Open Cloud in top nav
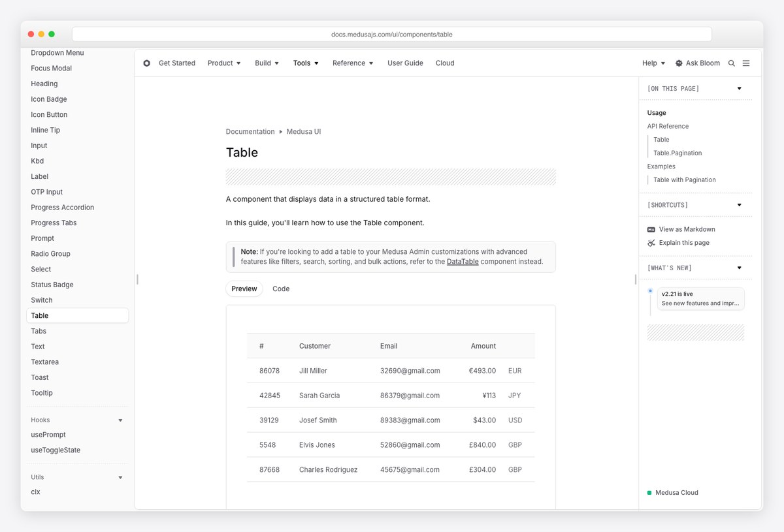The width and height of the screenshot is (784, 532). [445, 63]
